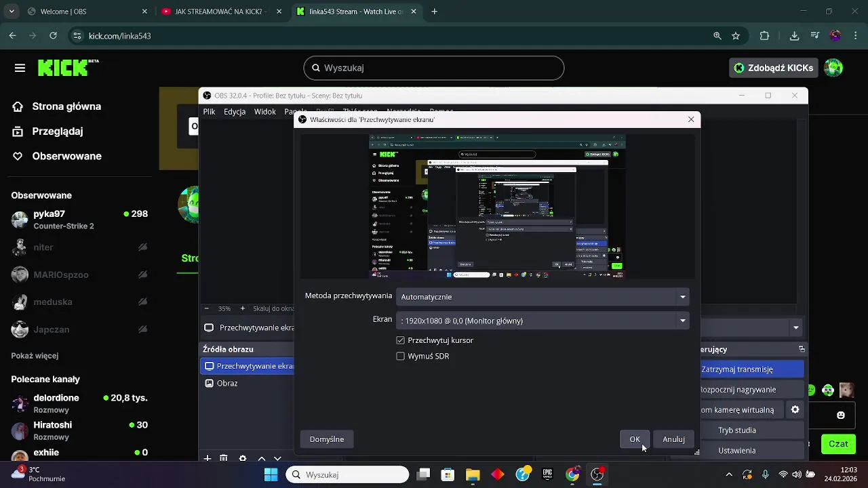The image size is (868, 488).
Task: Click the address bar URL kick.com/linka543
Action: pos(120,36)
